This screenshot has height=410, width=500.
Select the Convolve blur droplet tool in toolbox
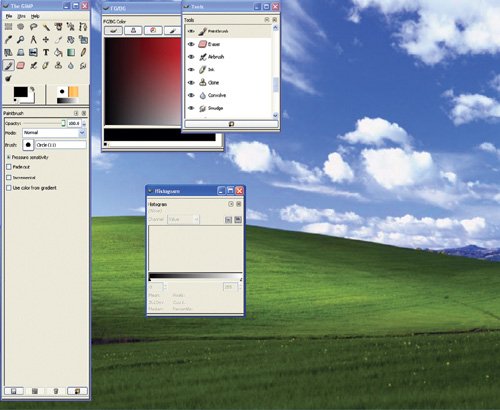[71, 66]
